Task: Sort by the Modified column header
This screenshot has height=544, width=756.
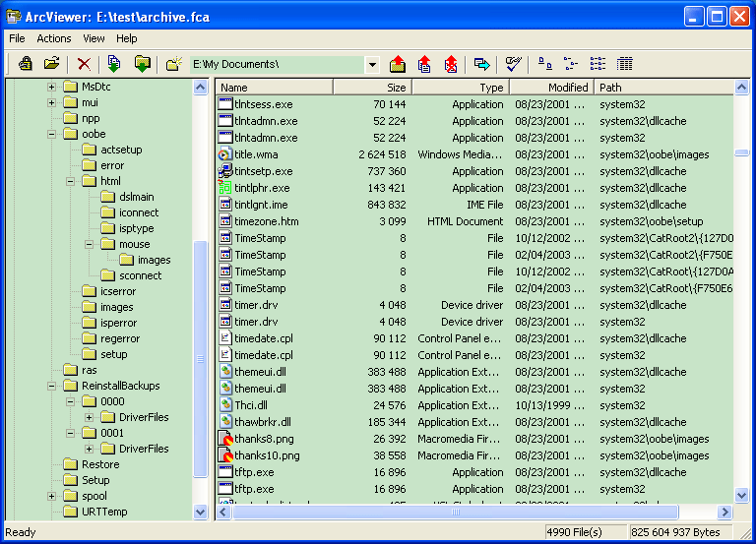Action: tap(551, 88)
